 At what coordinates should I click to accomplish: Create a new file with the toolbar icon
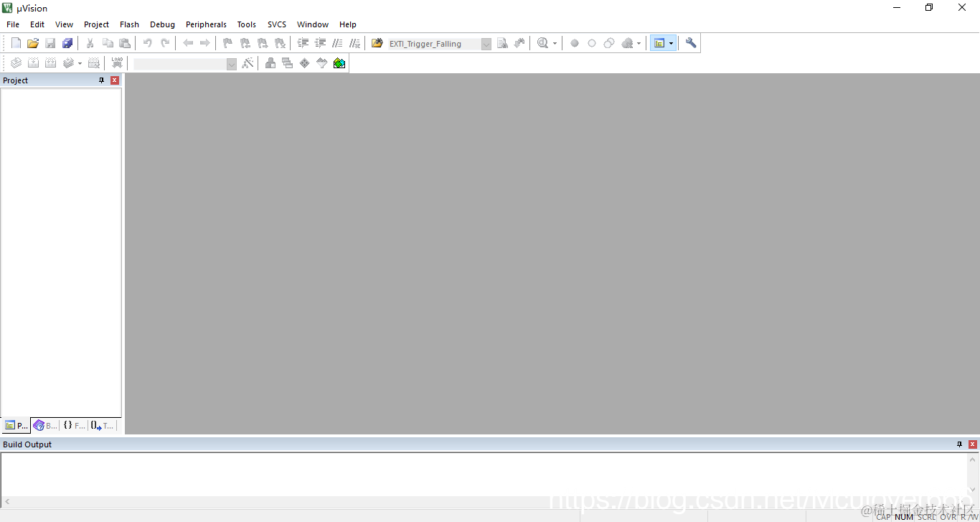coord(16,43)
